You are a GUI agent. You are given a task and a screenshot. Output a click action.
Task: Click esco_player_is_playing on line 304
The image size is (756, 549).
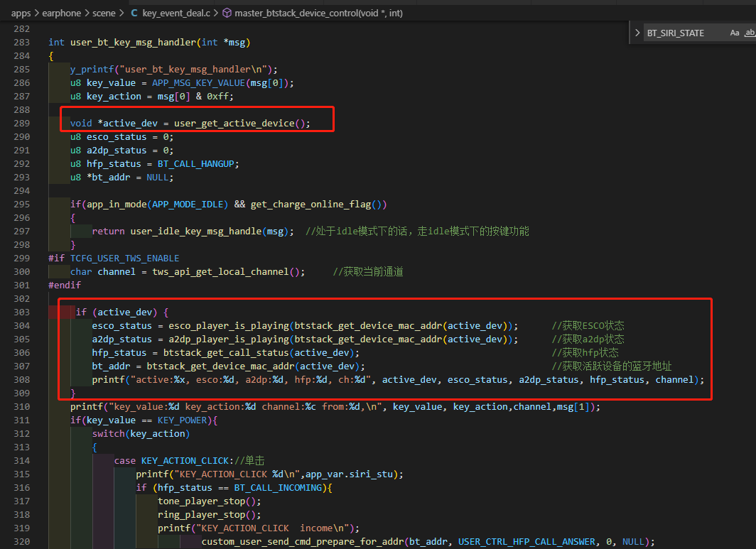(229, 326)
